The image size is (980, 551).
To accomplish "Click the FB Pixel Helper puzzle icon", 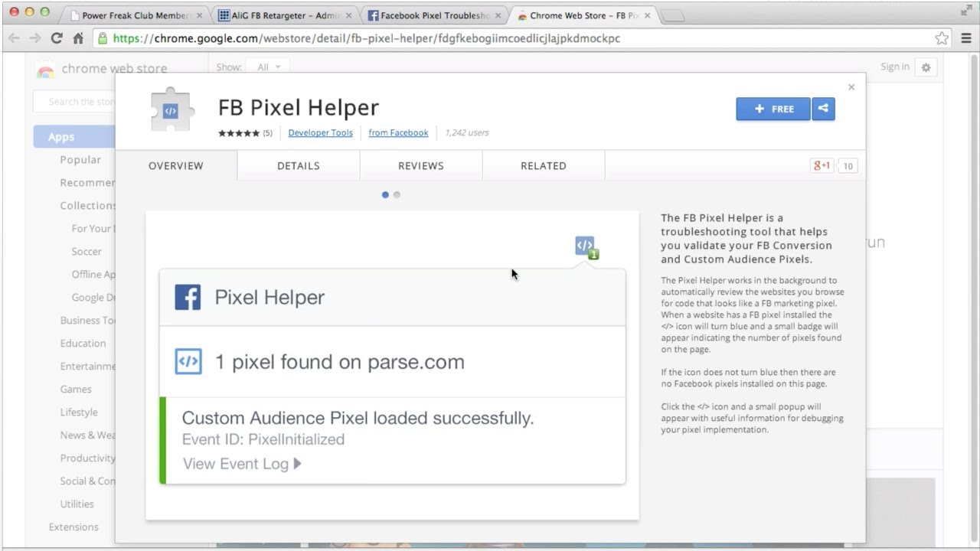I will tap(171, 112).
